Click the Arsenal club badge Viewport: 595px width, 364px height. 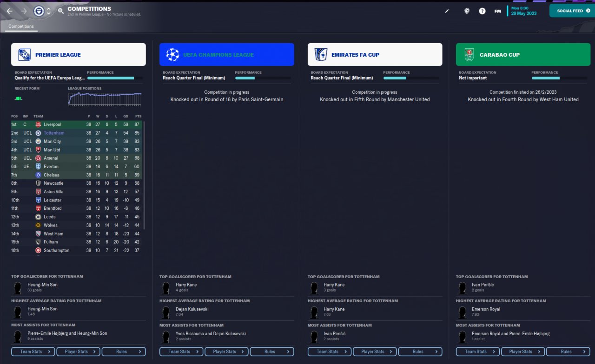(x=38, y=158)
